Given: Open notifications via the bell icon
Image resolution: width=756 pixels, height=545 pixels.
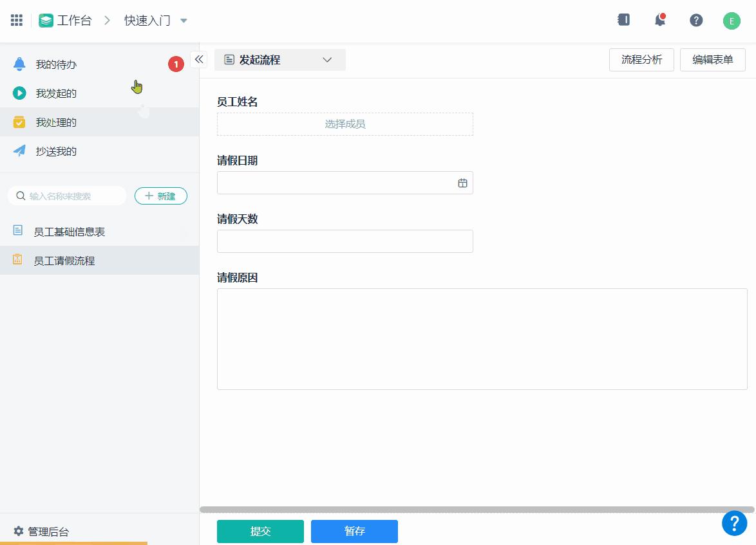Looking at the screenshot, I should click(x=659, y=20).
